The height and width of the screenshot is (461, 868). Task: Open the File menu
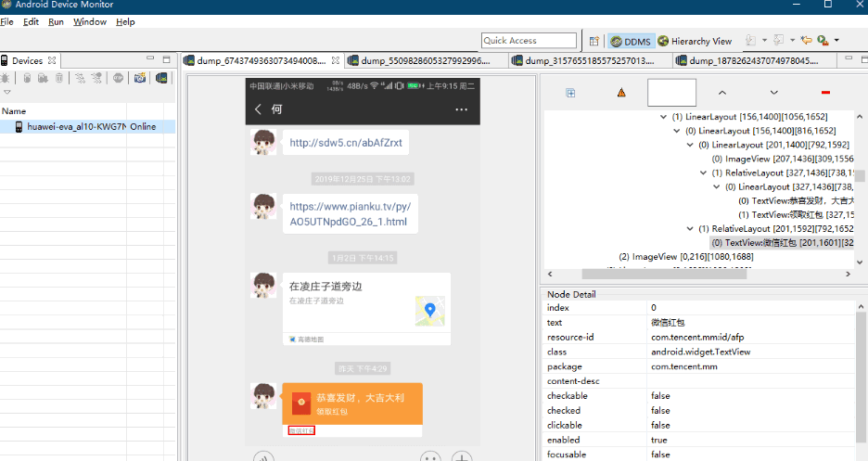point(6,21)
